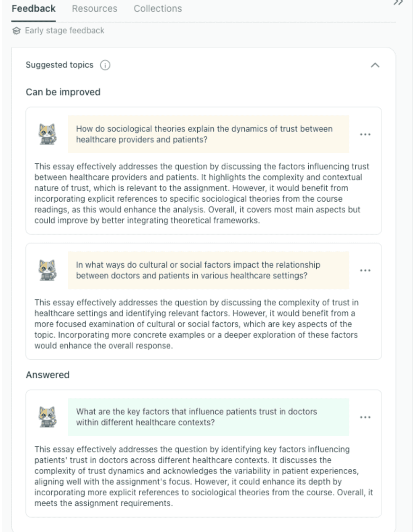Select the green answered key factors question
Screen dimensions: 413x532
point(209,417)
